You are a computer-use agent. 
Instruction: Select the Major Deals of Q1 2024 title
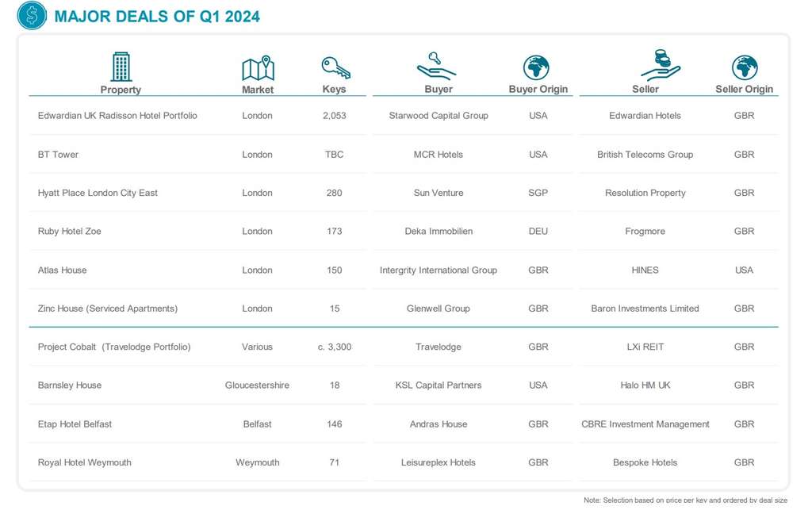click(157, 17)
